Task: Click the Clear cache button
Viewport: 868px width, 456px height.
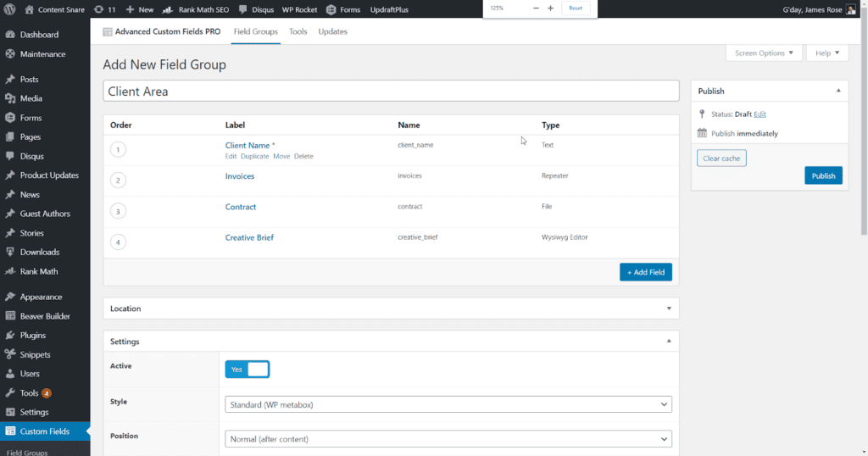Action: 721,158
